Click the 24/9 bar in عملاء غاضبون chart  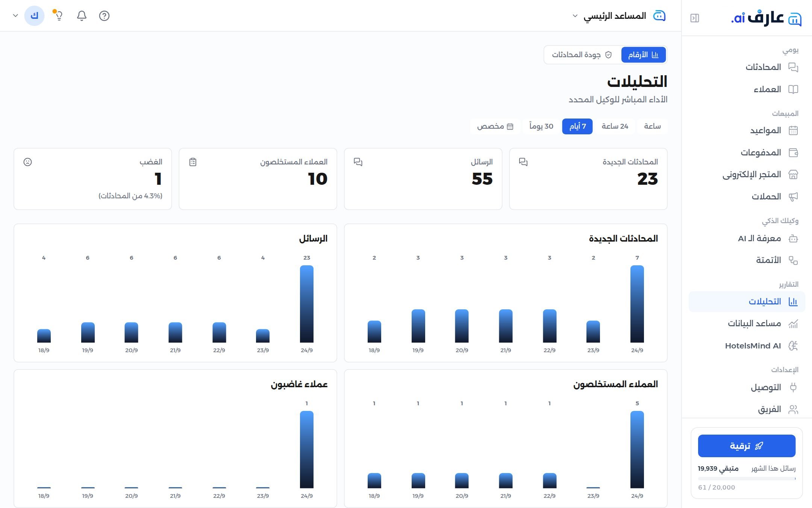click(307, 450)
